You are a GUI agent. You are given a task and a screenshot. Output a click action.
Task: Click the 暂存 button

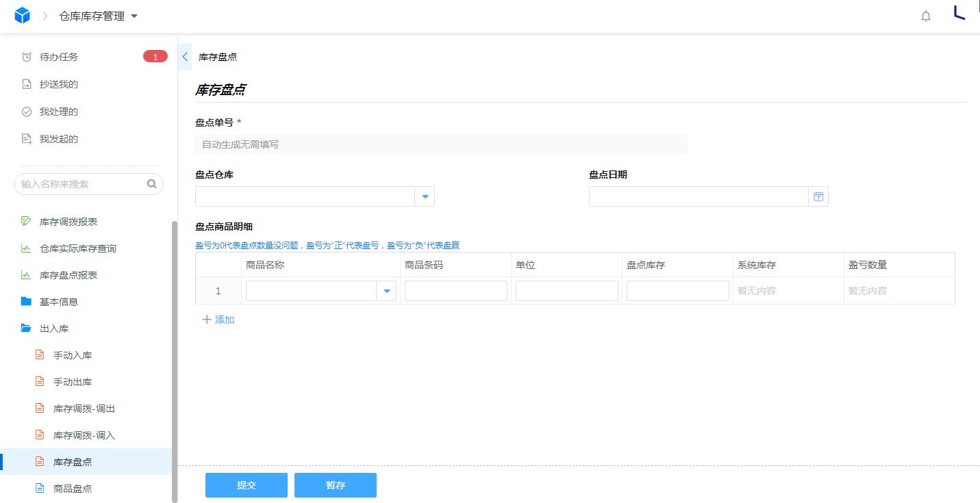[x=335, y=485]
